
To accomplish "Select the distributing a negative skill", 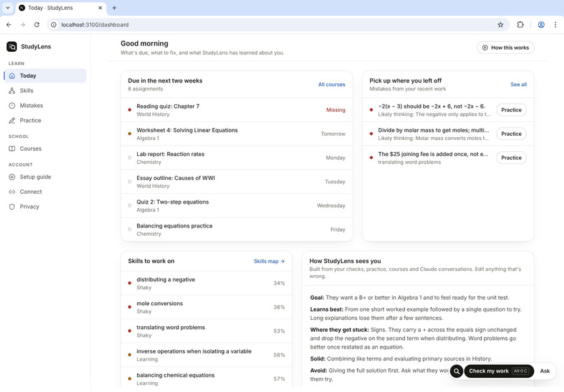I will (206, 283).
